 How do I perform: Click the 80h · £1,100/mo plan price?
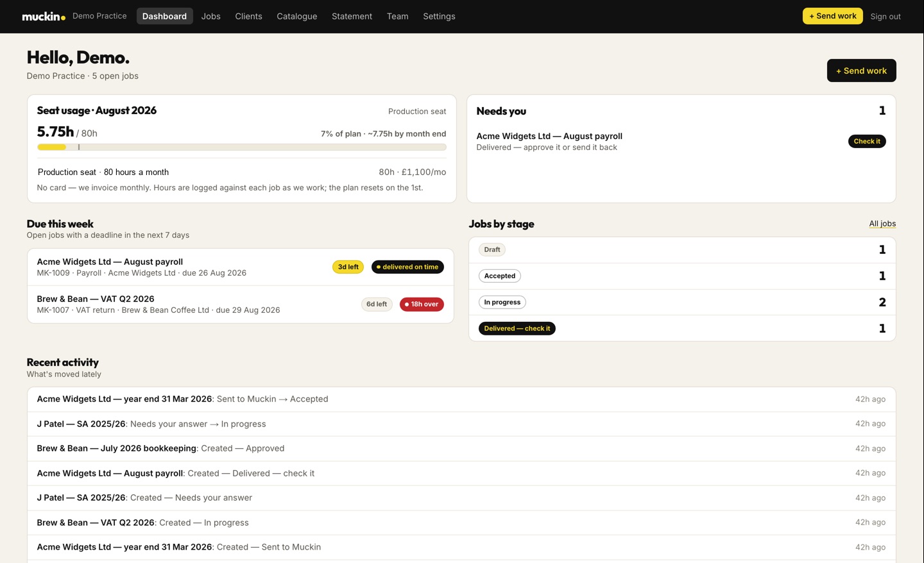pyautogui.click(x=413, y=172)
